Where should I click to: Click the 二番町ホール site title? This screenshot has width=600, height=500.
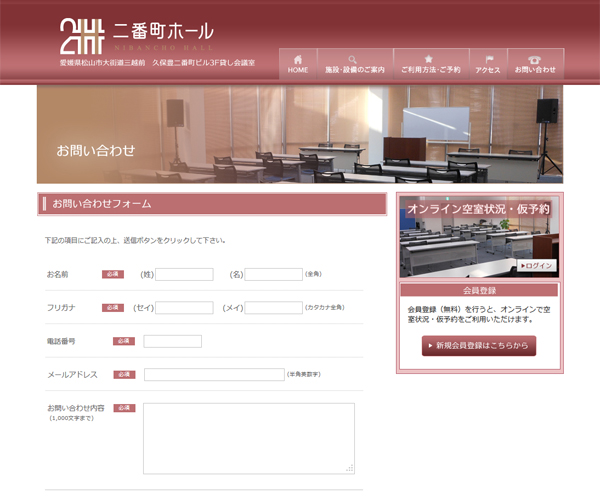click(163, 31)
